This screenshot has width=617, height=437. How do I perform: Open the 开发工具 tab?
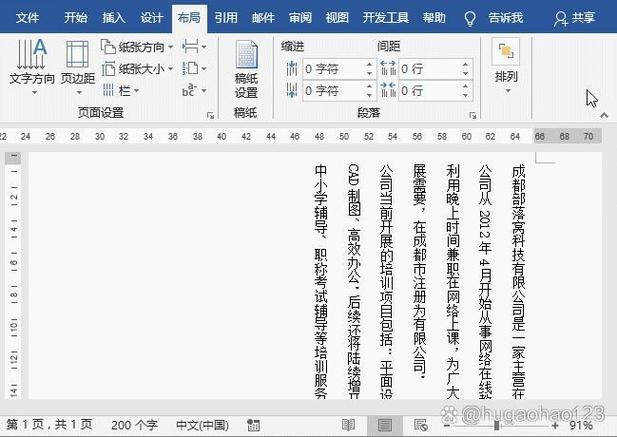[385, 18]
